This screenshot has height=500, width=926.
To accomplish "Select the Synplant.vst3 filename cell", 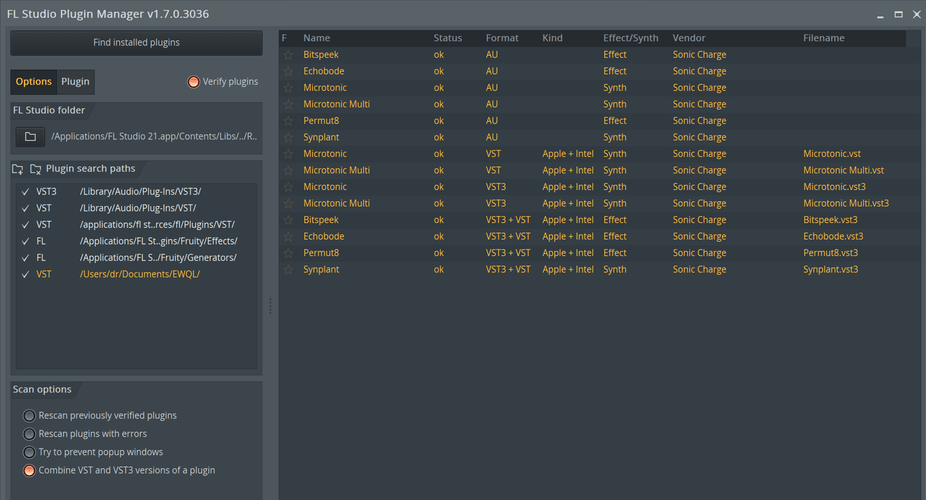I will [830, 270].
